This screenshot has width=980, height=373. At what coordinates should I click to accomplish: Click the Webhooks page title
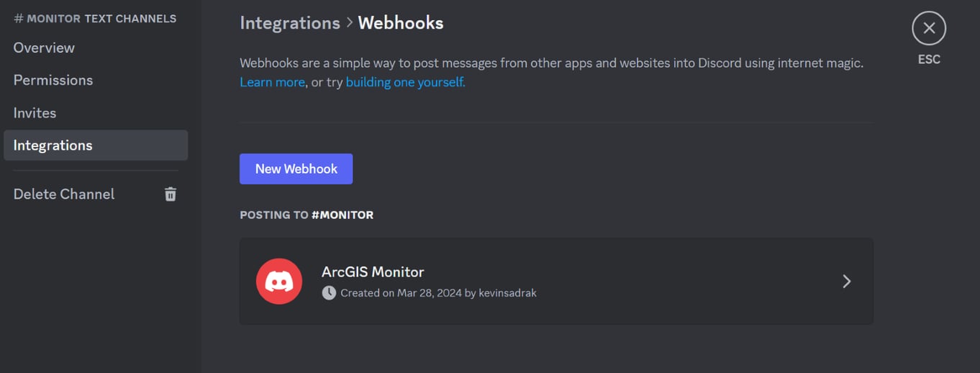coord(400,23)
